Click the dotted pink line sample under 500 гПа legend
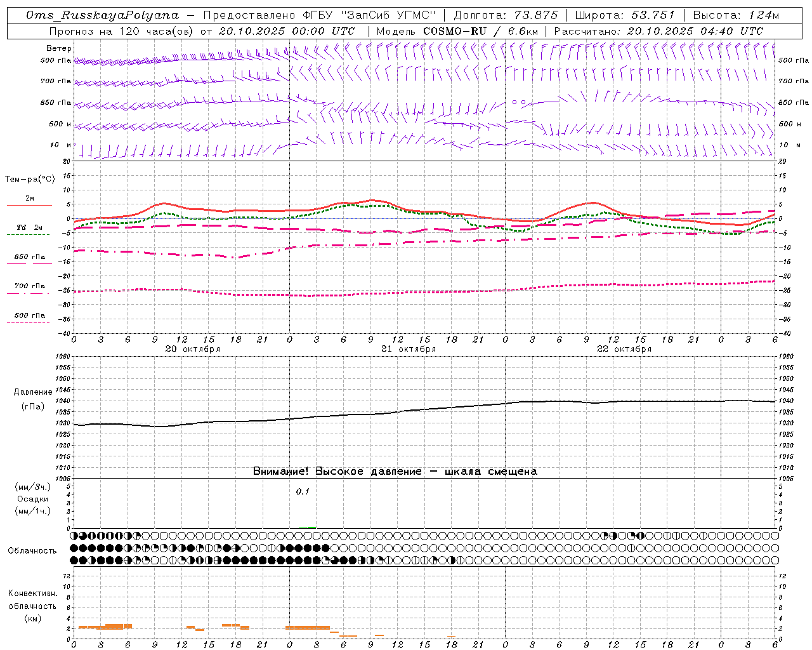Screen dimensions: 812x650 tap(28, 323)
